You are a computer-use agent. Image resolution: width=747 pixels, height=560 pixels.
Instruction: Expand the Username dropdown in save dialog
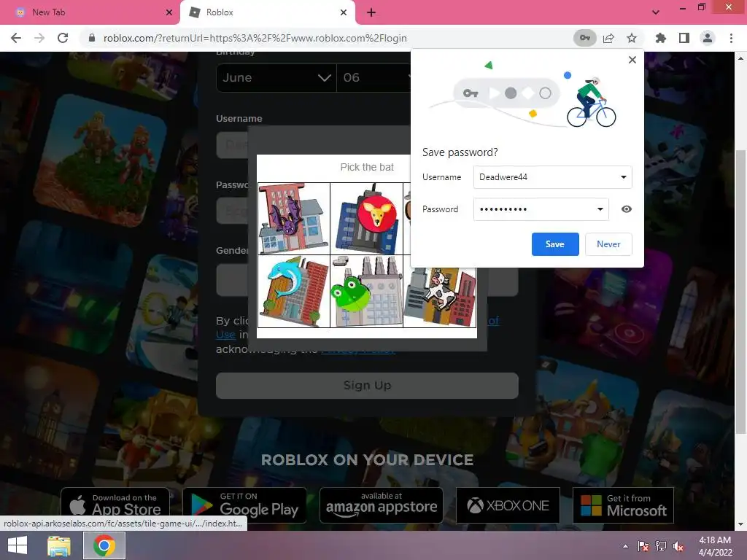click(x=623, y=177)
